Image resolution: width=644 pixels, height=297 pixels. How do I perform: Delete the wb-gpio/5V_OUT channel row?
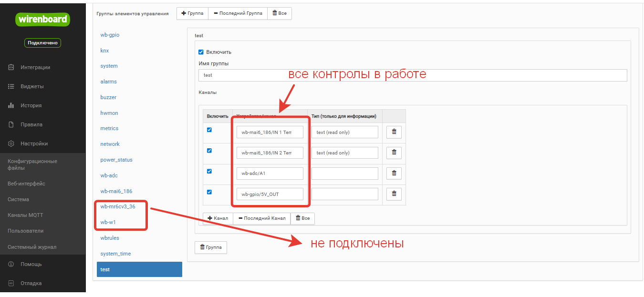[394, 194]
